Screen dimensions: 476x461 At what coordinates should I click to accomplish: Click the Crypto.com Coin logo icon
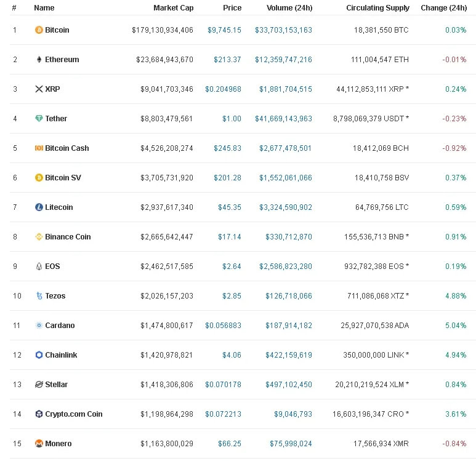tap(39, 414)
